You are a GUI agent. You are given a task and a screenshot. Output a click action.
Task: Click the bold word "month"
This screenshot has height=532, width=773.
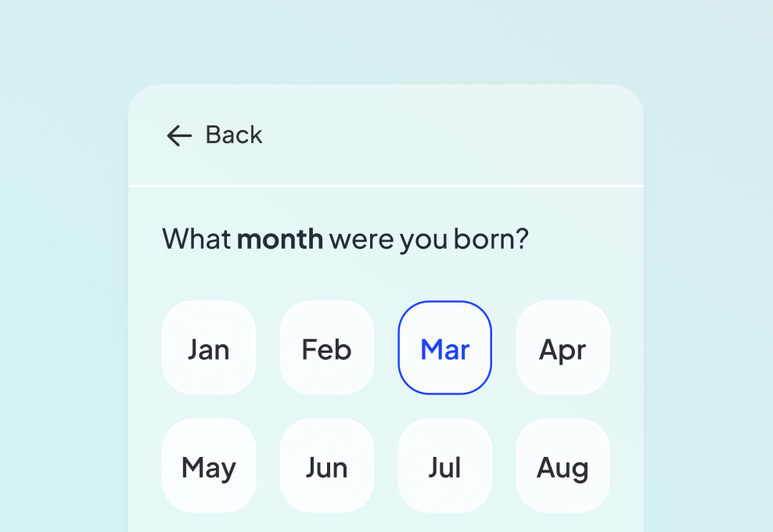[x=279, y=239]
